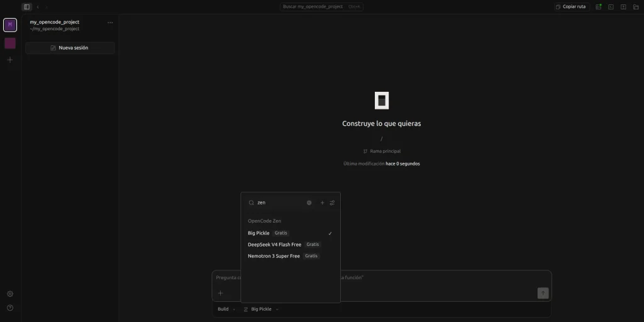Click the Gratis badge next to Big Pickle

tap(281, 233)
